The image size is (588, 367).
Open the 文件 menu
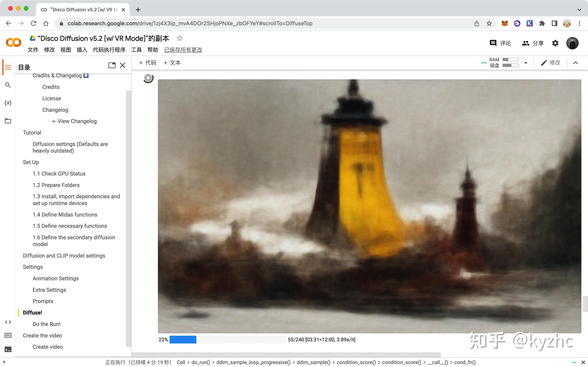[33, 50]
